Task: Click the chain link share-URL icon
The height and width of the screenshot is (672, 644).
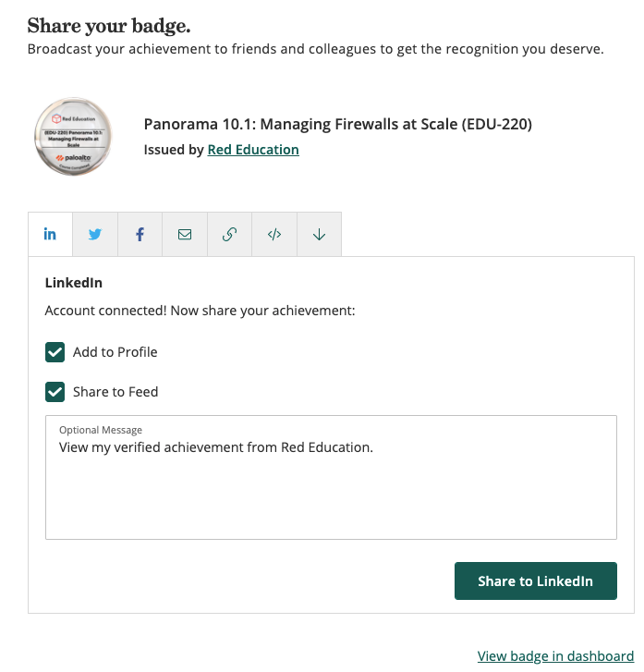Action: point(229,235)
